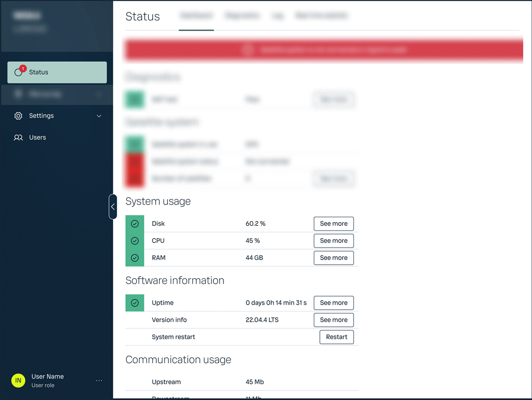
Task: Click See more for RAM usage
Action: point(334,258)
